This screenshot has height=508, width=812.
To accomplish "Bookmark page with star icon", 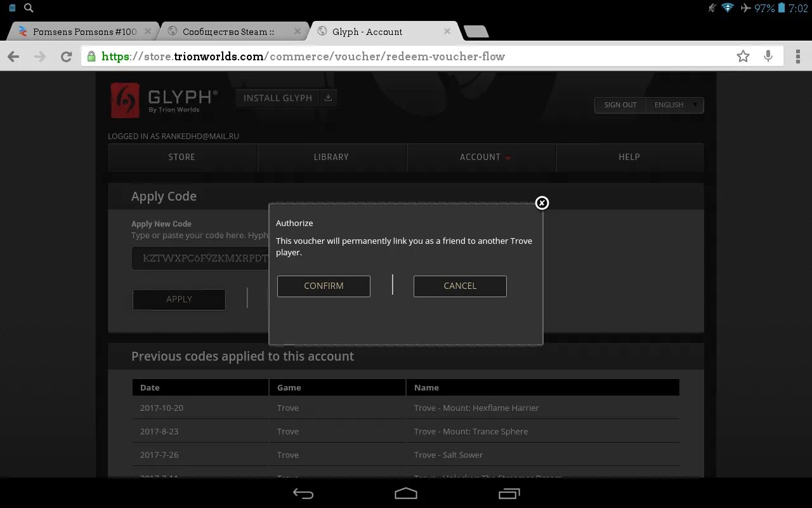I will pos(743,57).
